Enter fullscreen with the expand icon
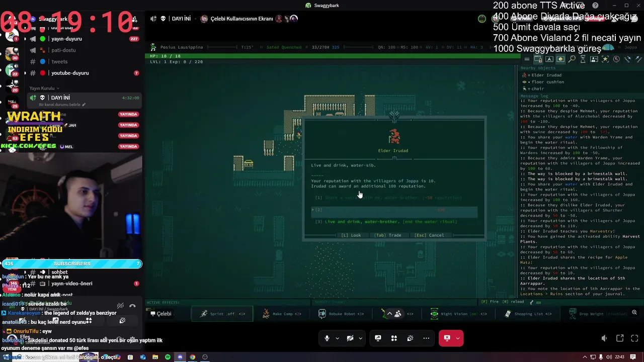 [635, 338]
